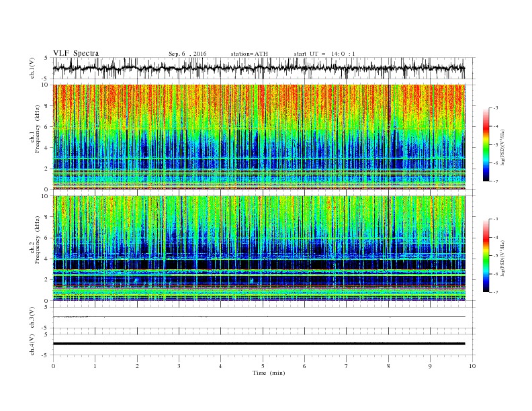Click the "-6" tick on ch.2 color bar

[495, 274]
